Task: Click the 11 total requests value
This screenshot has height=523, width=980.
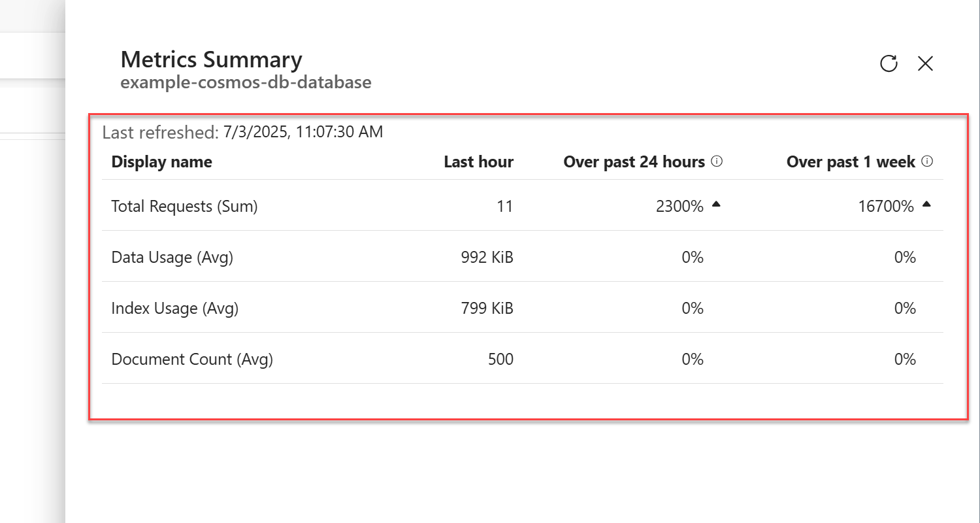Action: pyautogui.click(x=504, y=206)
